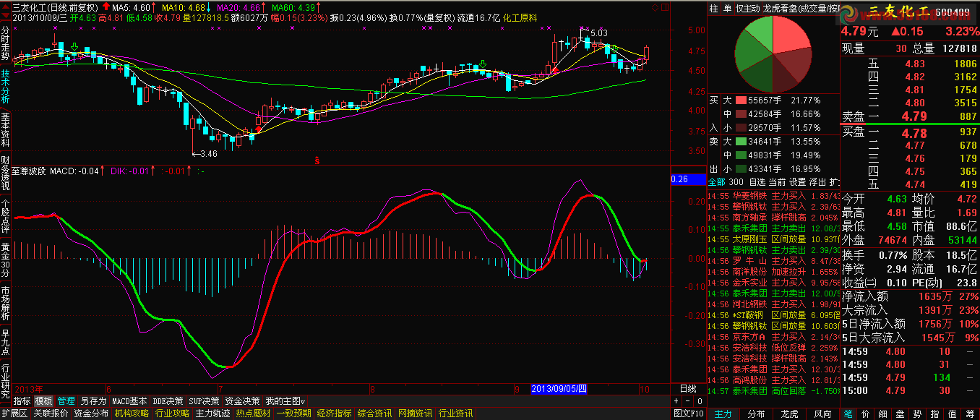The height and width of the screenshot is (420, 980).
Task: Open the 黄金30分 sidebar tab
Action: pos(6,260)
